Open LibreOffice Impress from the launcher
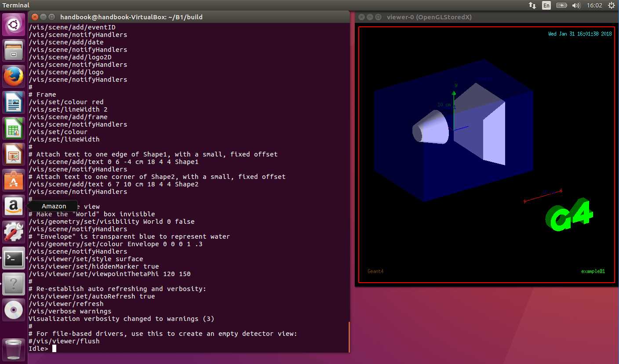This screenshot has width=619, height=364. [x=14, y=154]
